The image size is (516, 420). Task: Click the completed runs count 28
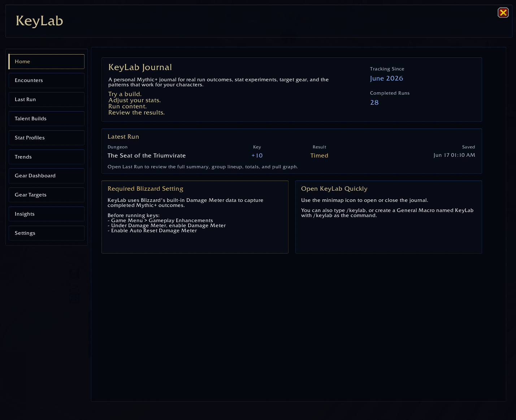point(374,103)
